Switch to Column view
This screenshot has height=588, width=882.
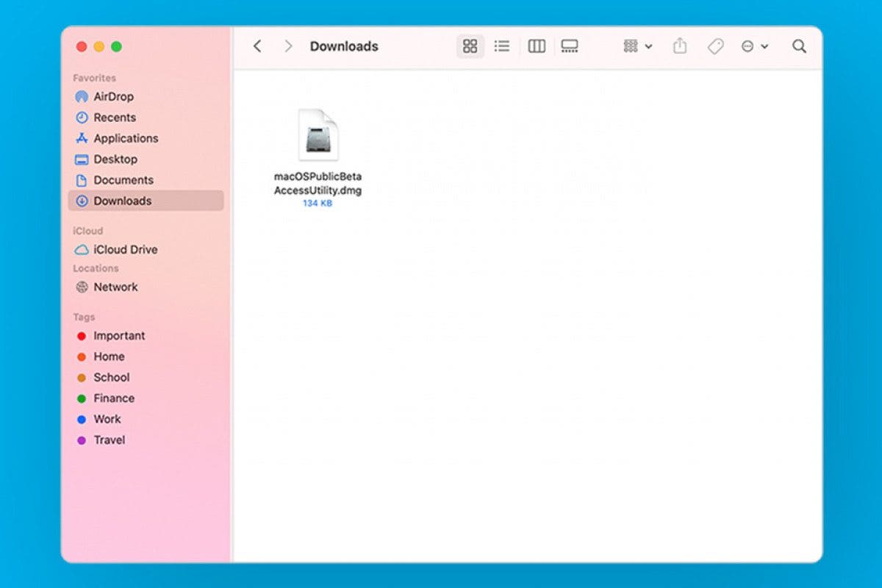(536, 46)
